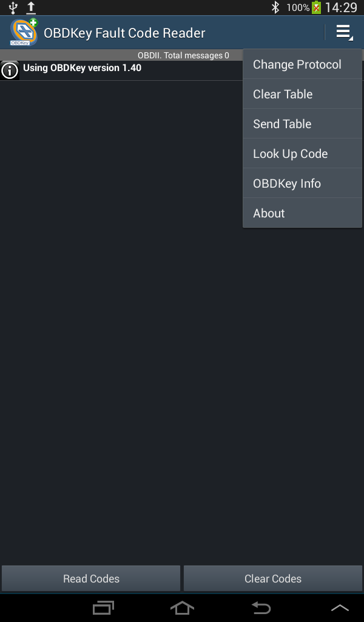Open the Bluetooth icon in the status bar

pyautogui.click(x=276, y=7)
